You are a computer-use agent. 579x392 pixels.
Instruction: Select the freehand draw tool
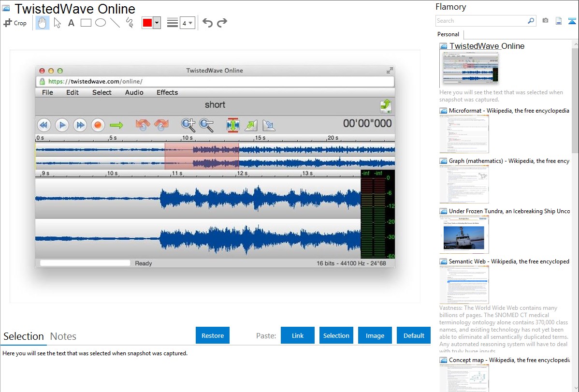[130, 23]
